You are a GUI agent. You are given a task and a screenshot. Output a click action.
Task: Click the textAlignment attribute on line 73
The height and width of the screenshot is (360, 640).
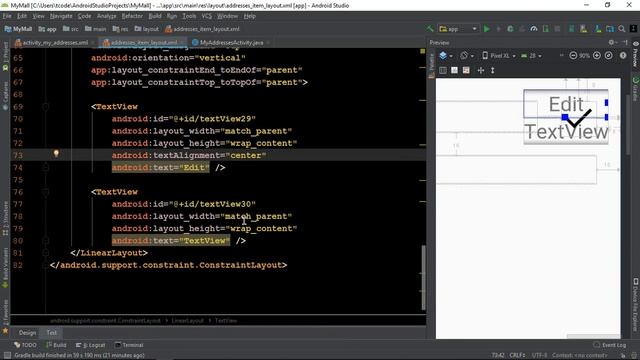pos(189,156)
